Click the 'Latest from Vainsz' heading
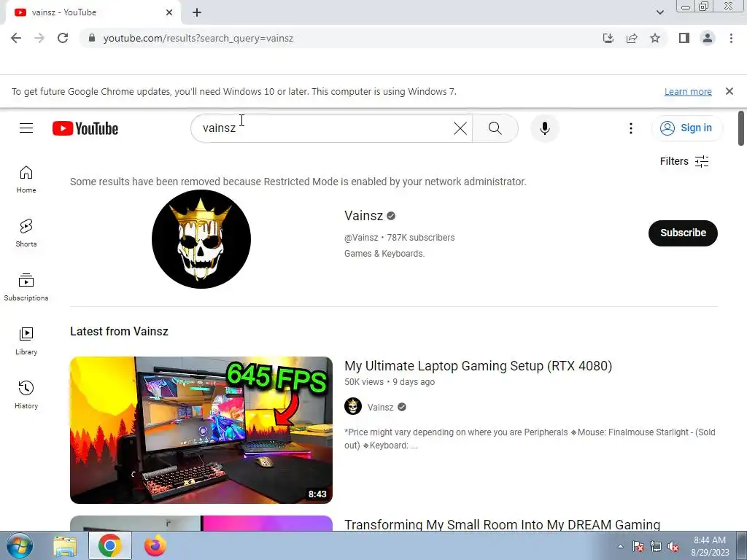 tap(119, 332)
